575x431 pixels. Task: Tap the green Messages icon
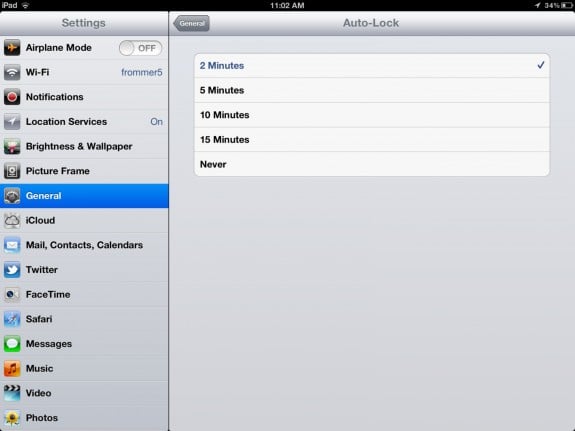coord(12,344)
